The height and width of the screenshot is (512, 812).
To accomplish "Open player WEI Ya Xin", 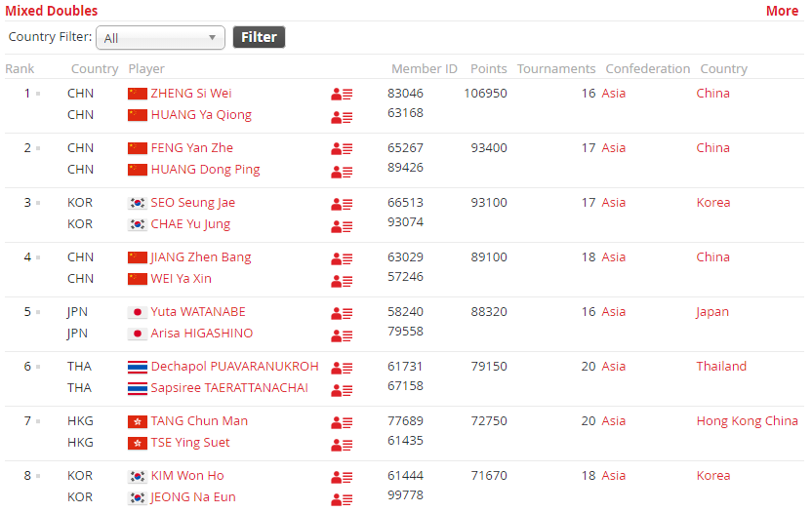I will pyautogui.click(x=181, y=279).
